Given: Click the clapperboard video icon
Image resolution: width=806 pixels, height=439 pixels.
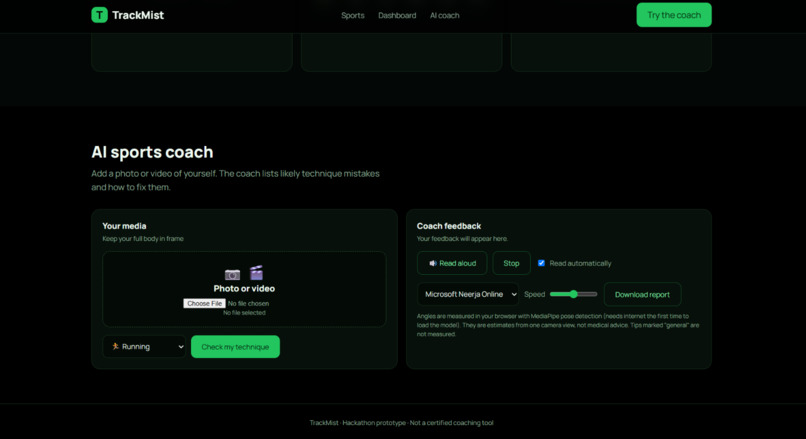Looking at the screenshot, I should click(257, 272).
